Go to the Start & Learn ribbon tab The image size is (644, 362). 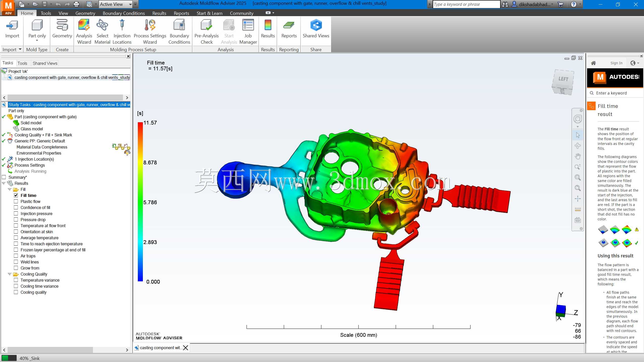click(x=209, y=13)
